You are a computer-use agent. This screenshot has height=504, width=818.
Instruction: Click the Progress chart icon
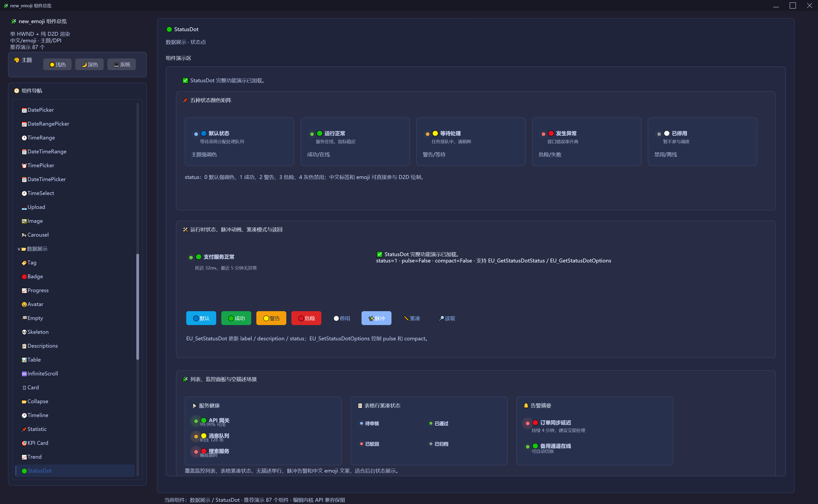tap(24, 291)
